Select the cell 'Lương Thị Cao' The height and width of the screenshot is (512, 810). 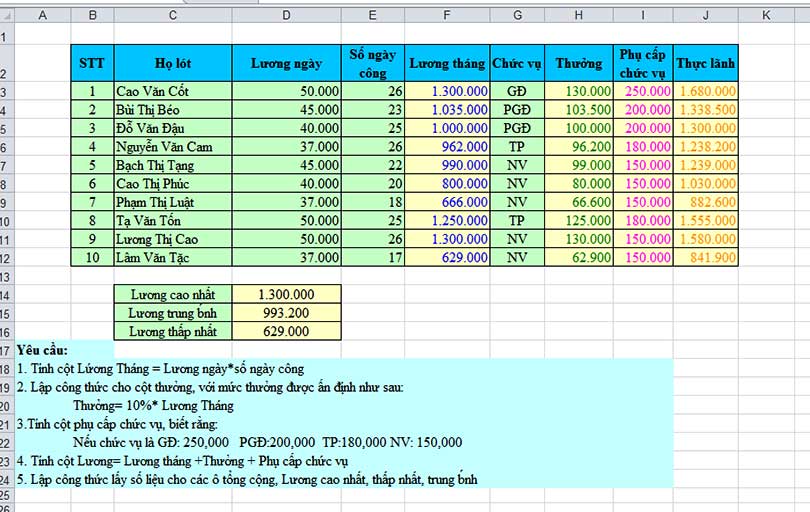173,239
